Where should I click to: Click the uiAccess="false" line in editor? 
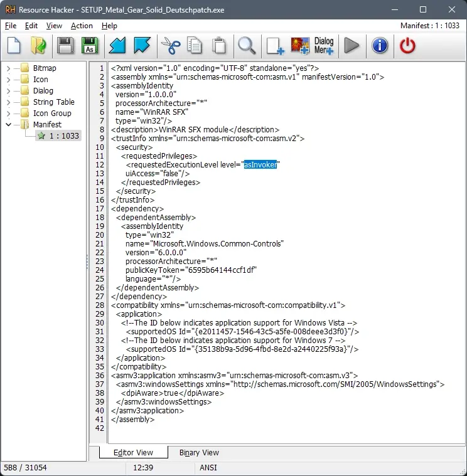tap(158, 174)
